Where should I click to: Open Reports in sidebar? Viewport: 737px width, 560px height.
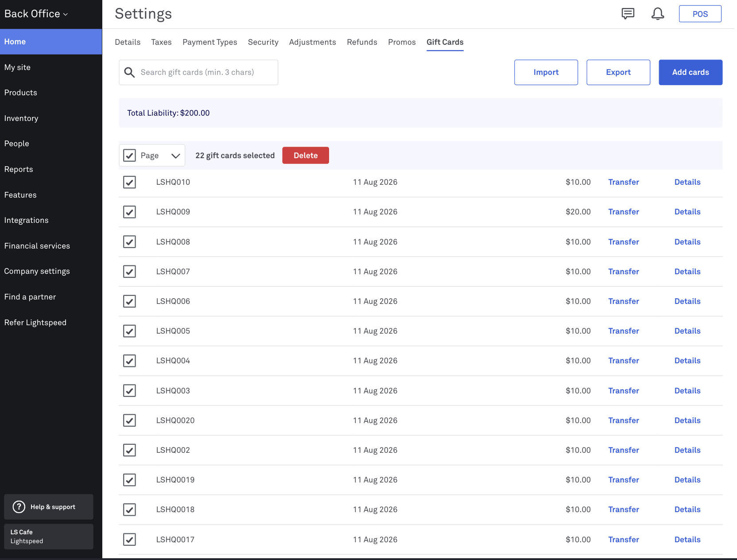[51, 169]
